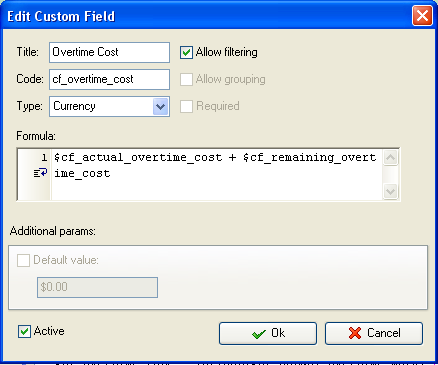Click formula scrollbar up arrow
The image size is (438, 365).
[x=390, y=157]
